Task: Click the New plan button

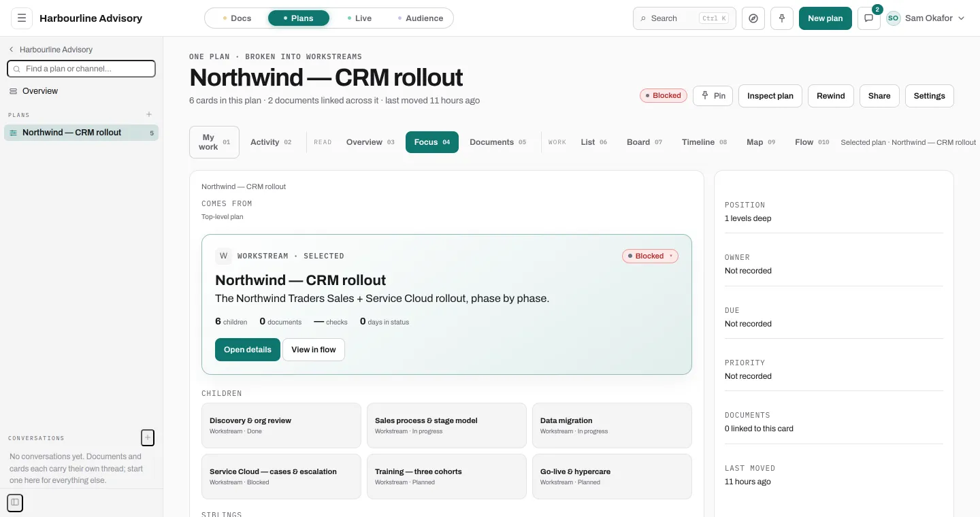Action: 826,18
